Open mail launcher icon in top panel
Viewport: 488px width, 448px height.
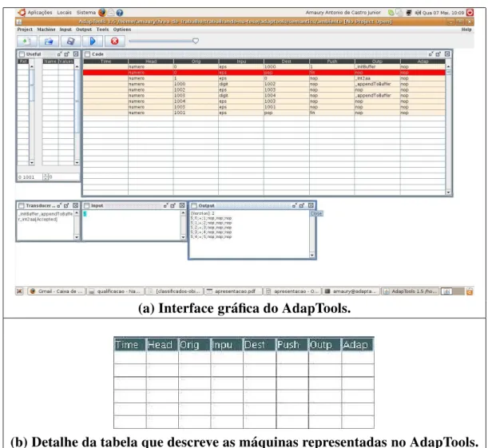click(111, 13)
